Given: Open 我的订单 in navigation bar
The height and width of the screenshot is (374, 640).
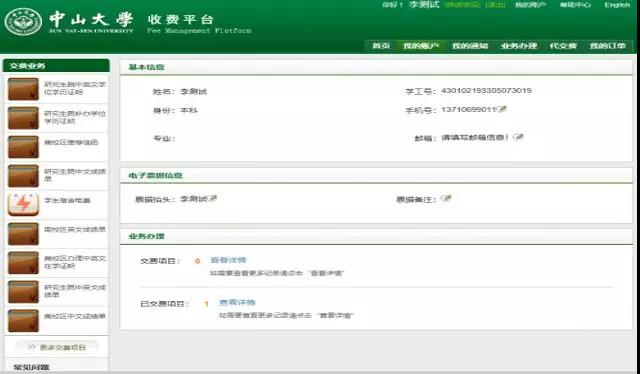Looking at the screenshot, I should 607,46.
